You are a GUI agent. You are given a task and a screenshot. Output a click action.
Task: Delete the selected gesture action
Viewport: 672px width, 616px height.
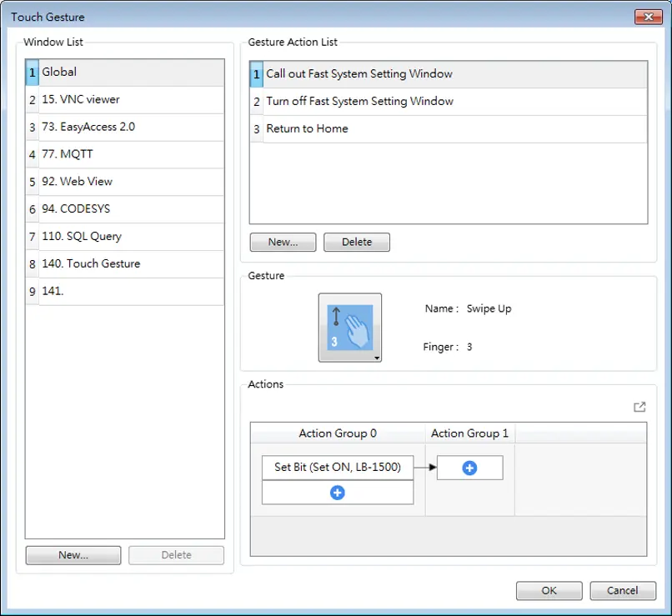[357, 242]
